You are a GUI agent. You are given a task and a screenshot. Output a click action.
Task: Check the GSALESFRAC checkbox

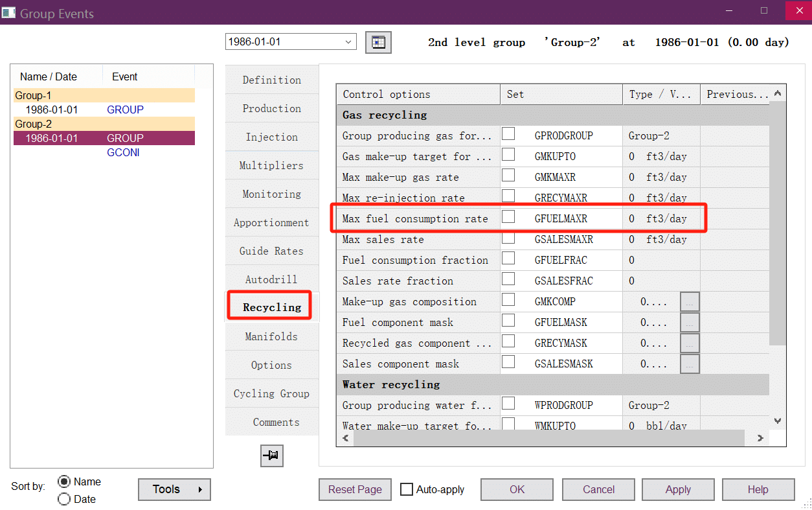tap(509, 279)
